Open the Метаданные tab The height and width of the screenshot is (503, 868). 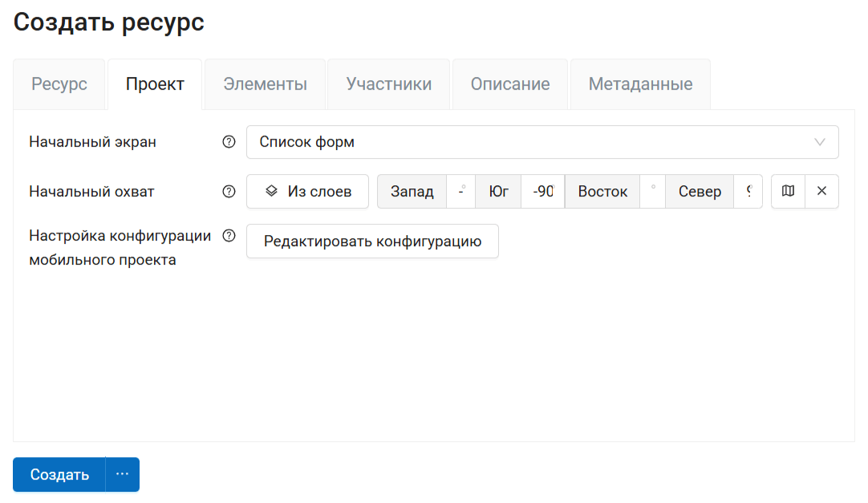point(640,84)
